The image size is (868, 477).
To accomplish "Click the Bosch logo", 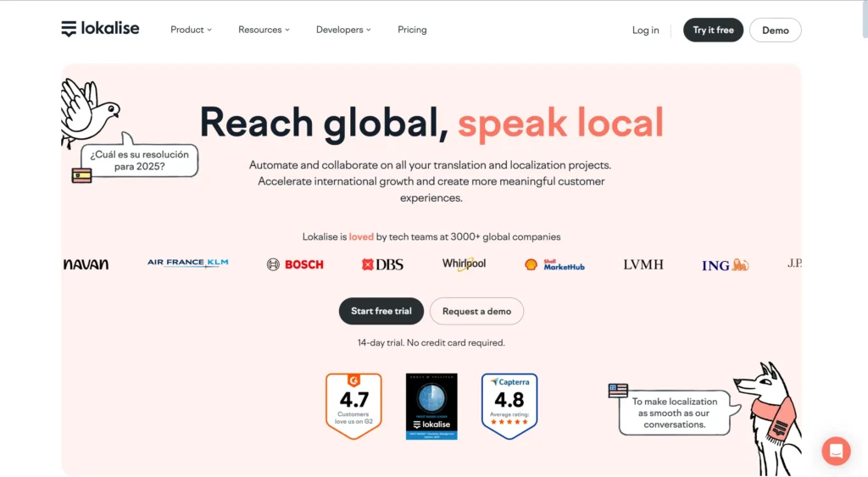I will [x=295, y=264].
